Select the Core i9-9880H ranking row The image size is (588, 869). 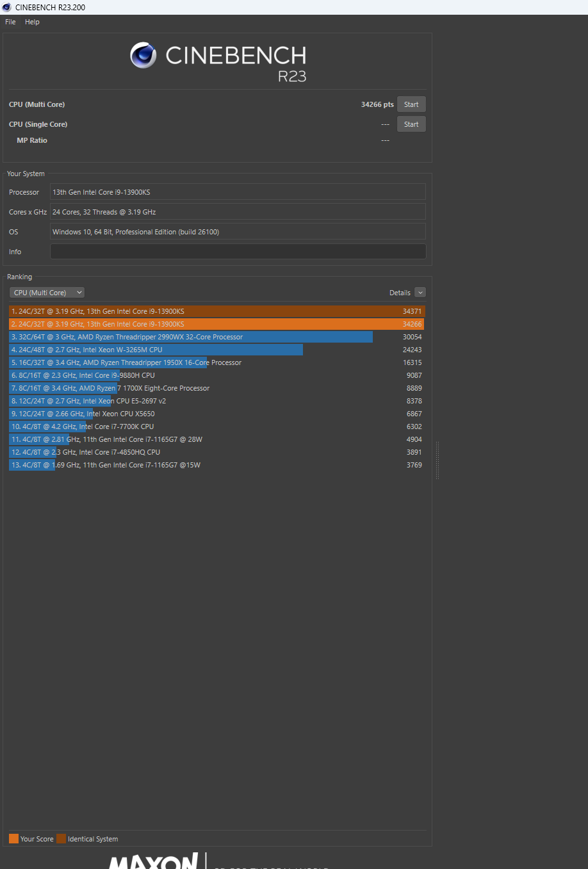[x=217, y=375]
